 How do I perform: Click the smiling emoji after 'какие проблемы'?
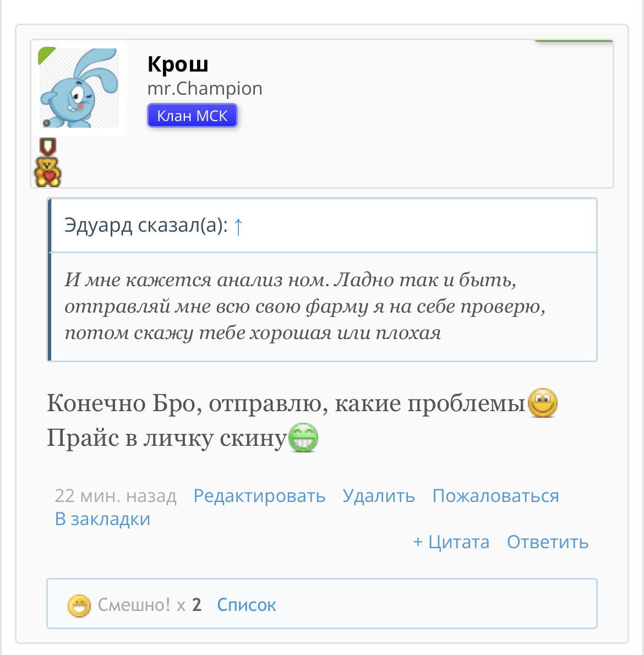(543, 402)
